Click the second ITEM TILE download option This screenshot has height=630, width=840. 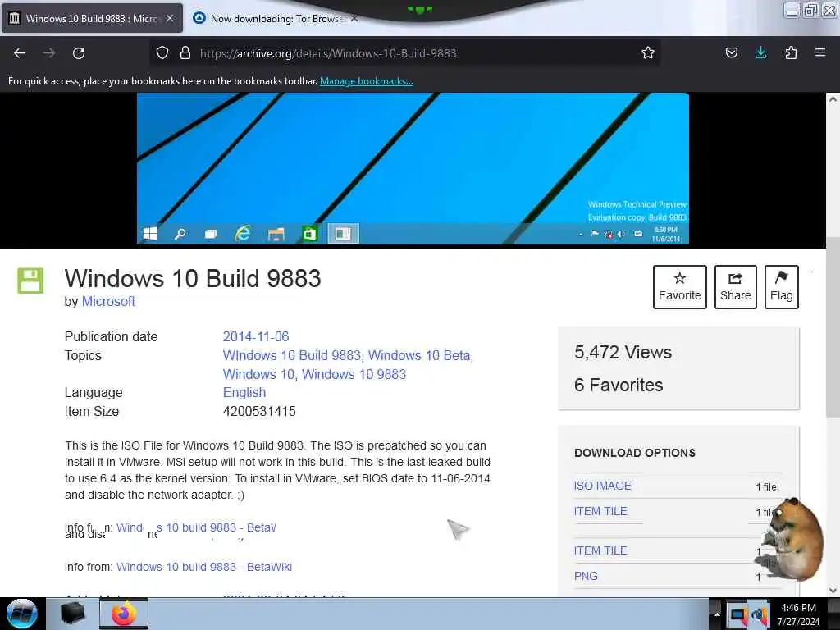tap(600, 550)
